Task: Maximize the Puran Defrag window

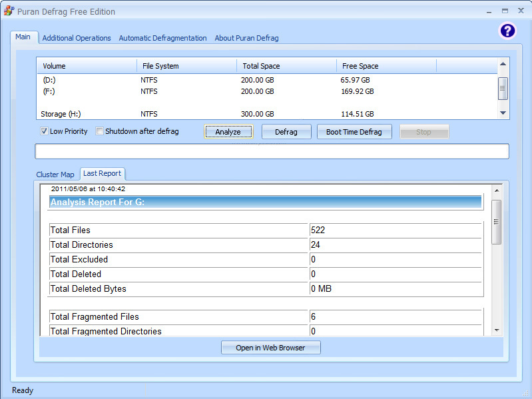Action: click(505, 11)
